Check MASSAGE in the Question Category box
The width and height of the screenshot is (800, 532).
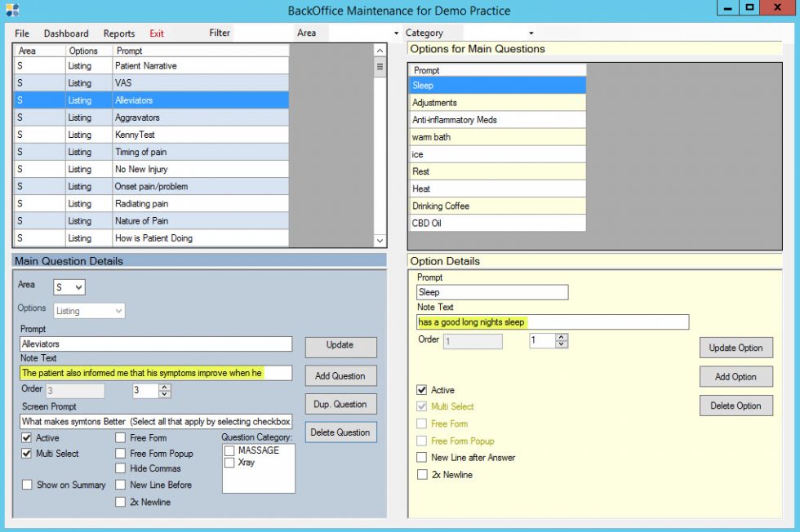pos(230,450)
